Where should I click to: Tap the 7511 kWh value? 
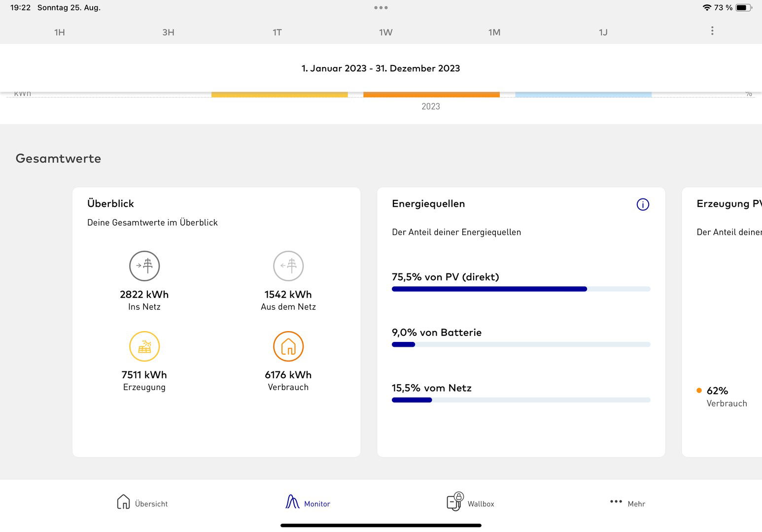click(144, 375)
